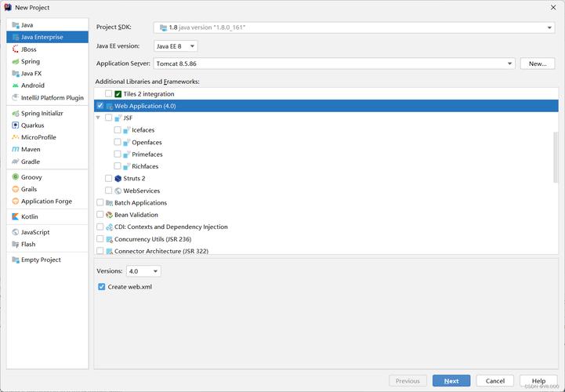Check the JSF framework checkbox
This screenshot has width=565, height=392.
[x=108, y=118]
